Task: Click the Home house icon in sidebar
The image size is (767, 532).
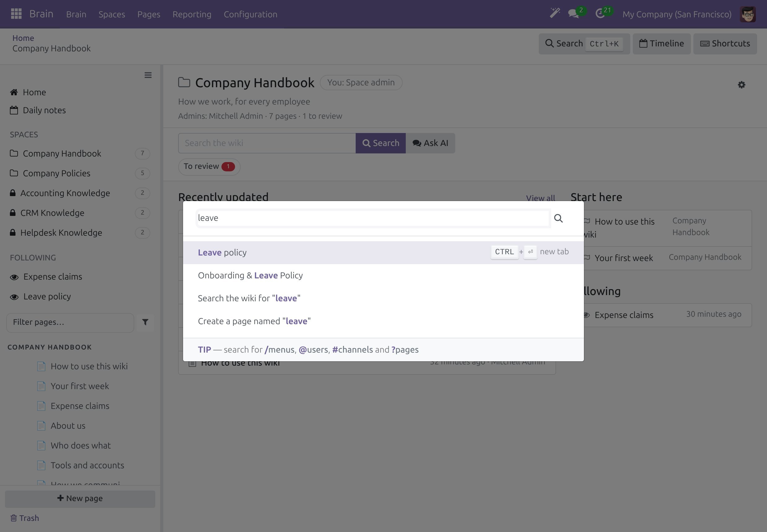Action: click(14, 92)
